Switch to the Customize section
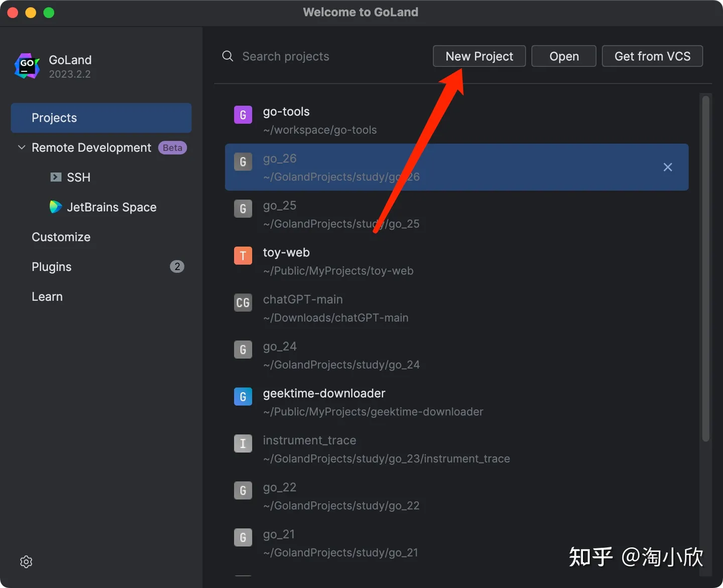Viewport: 723px width, 588px height. coord(61,237)
